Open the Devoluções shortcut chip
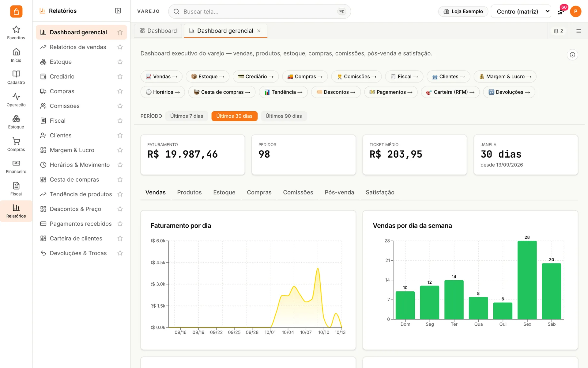Image resolution: width=588 pixels, height=368 pixels. [509, 92]
